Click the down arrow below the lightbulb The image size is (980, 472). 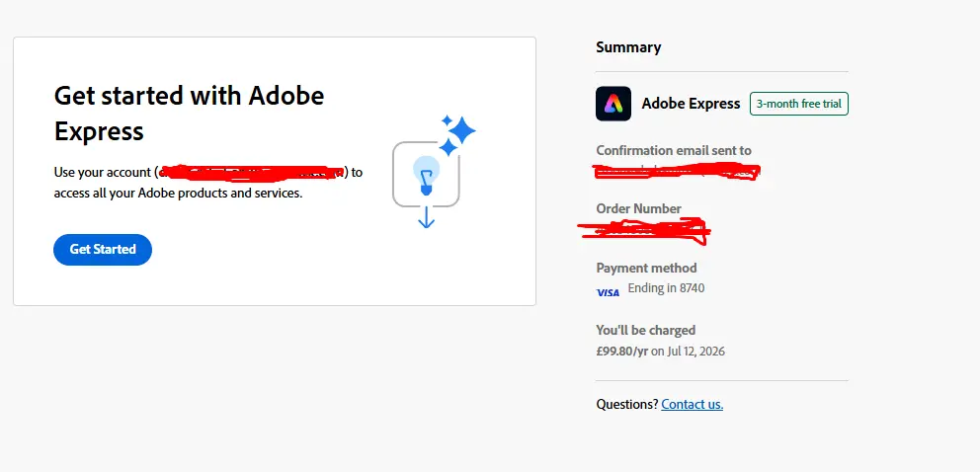(x=426, y=217)
